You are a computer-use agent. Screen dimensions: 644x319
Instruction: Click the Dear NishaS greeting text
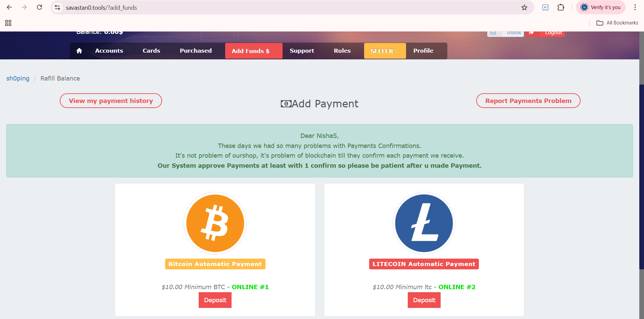click(x=319, y=136)
